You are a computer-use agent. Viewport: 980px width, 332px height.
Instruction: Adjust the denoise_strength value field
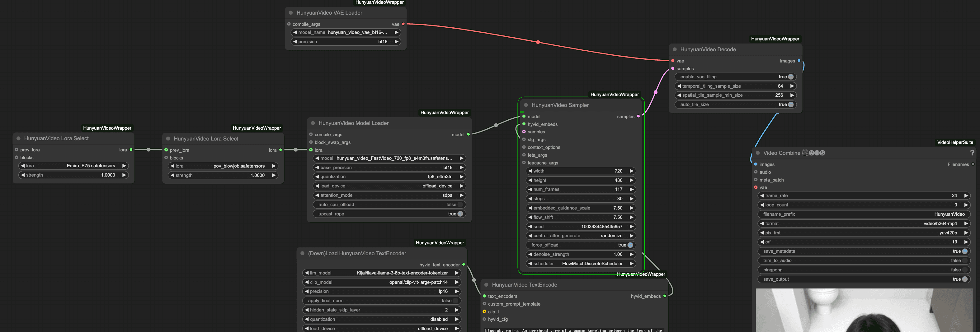tap(581, 254)
